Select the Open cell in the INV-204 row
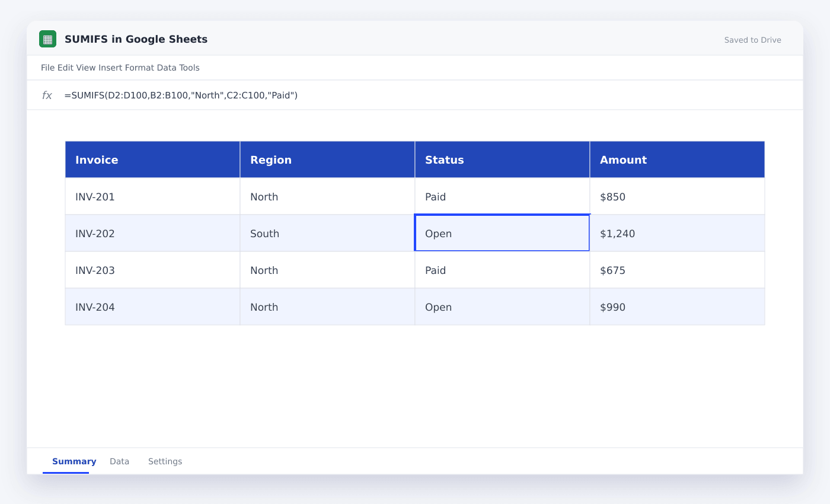 click(502, 307)
